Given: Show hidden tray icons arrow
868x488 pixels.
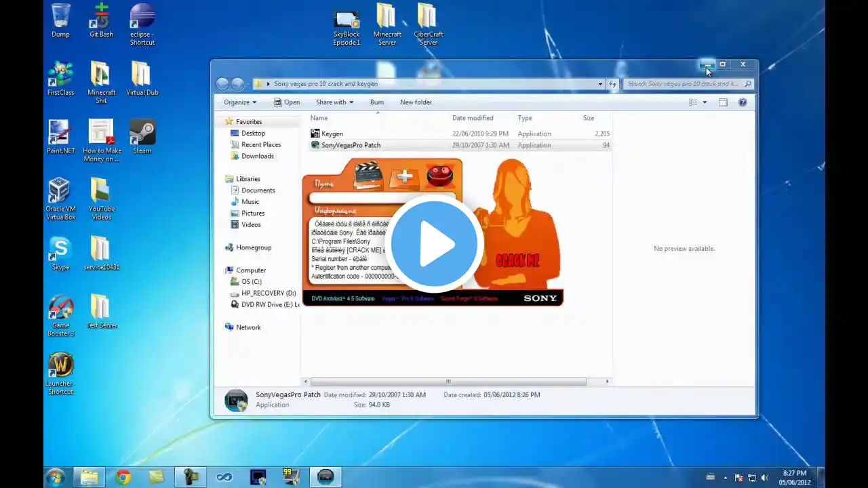Looking at the screenshot, I should (x=726, y=478).
